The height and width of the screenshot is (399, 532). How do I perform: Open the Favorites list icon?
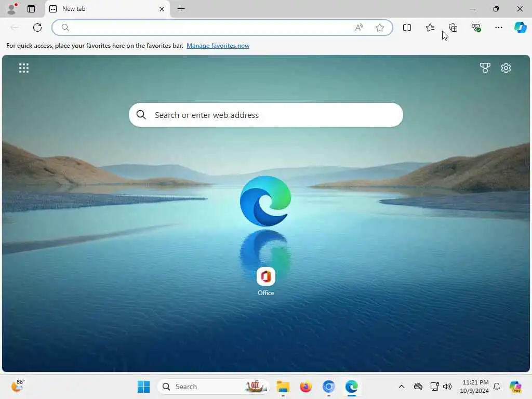coord(430,28)
